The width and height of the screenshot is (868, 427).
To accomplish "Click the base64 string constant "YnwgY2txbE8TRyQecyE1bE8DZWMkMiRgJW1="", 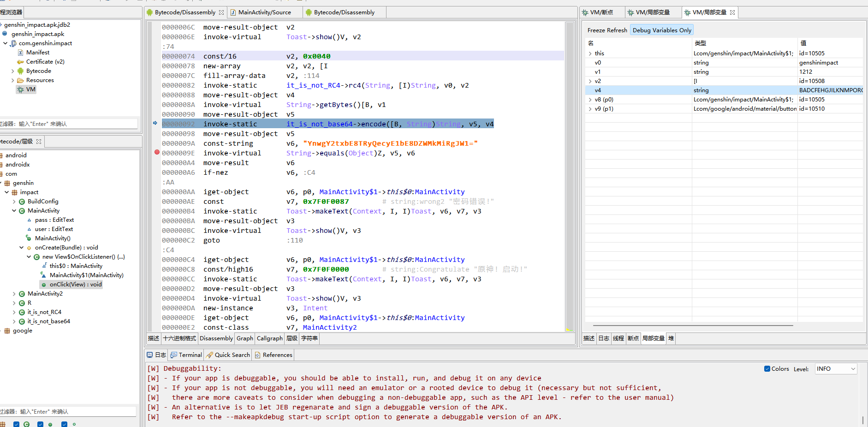I will pyautogui.click(x=390, y=143).
